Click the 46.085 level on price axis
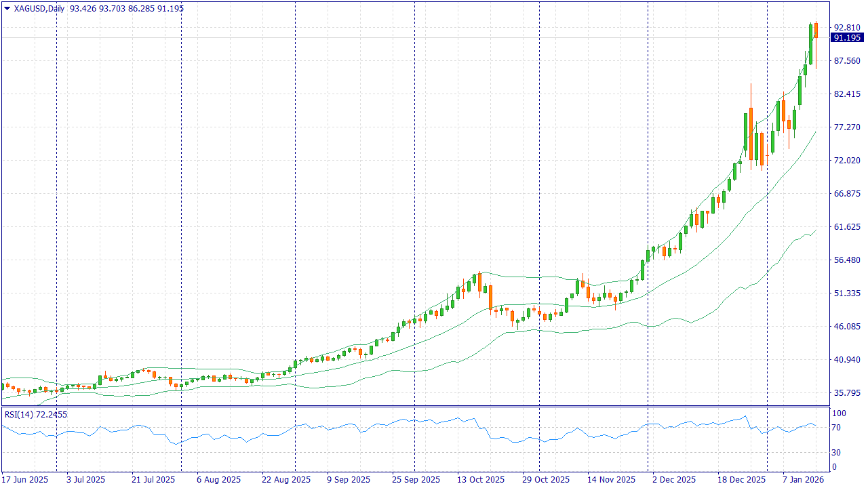Image resolution: width=868 pixels, height=488 pixels. click(x=846, y=327)
